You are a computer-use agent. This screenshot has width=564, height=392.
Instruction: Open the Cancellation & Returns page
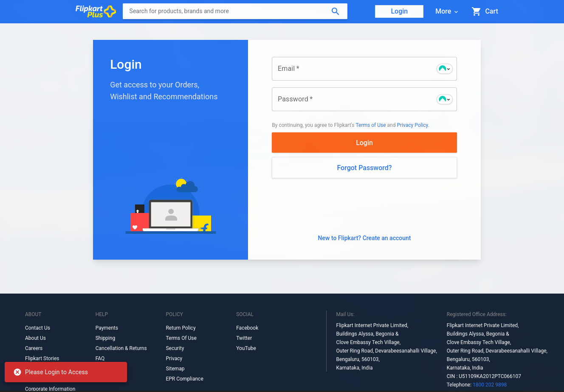121,348
